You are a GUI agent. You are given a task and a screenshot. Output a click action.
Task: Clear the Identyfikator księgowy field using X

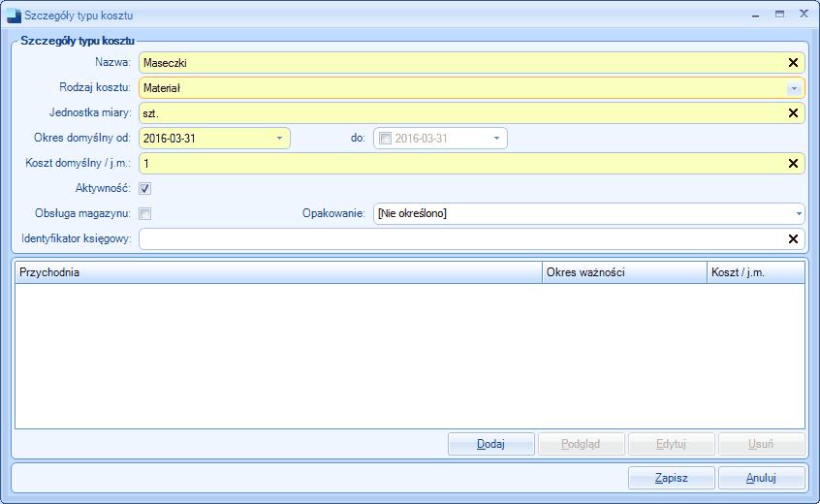click(793, 239)
